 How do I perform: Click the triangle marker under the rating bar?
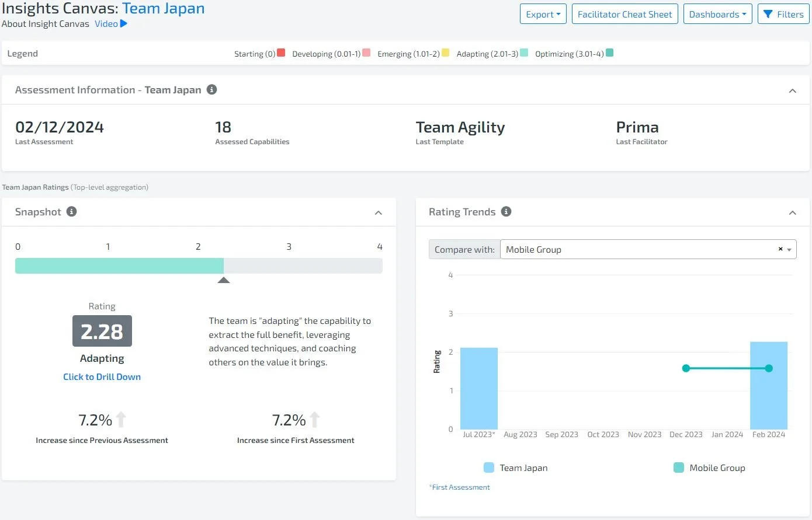pos(224,280)
